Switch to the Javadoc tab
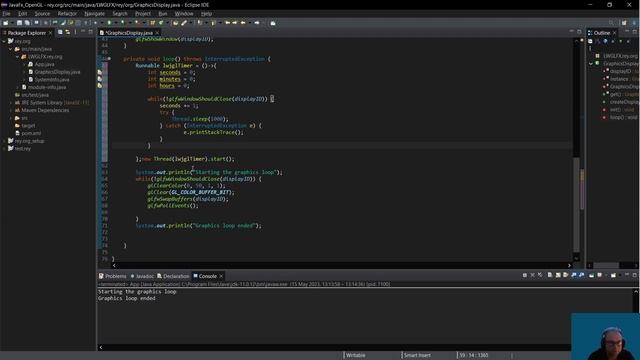The height and width of the screenshot is (360, 640). (142, 276)
